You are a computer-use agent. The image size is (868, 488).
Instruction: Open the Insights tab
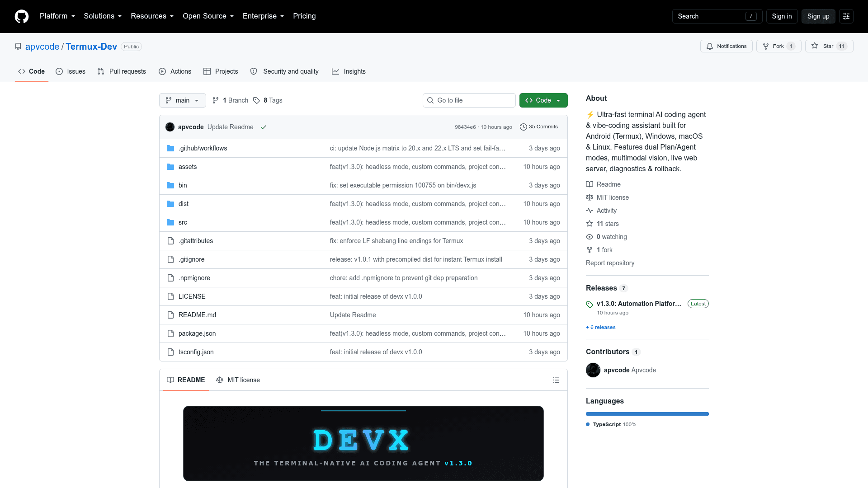349,71
